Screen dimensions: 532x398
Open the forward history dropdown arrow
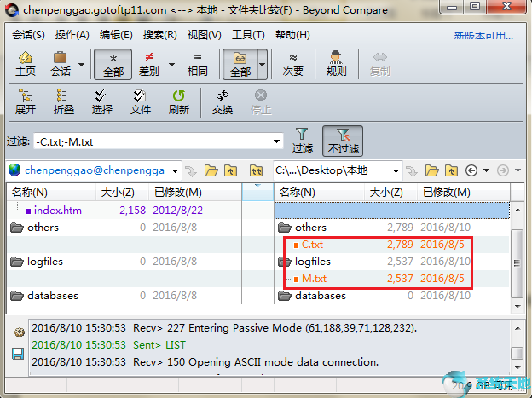point(518,170)
